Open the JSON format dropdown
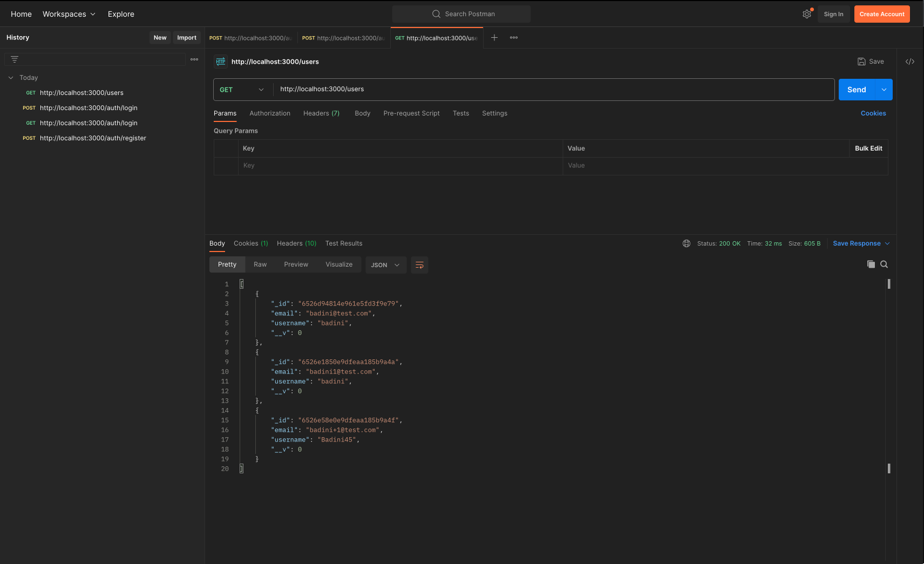This screenshot has width=924, height=564. [x=386, y=265]
